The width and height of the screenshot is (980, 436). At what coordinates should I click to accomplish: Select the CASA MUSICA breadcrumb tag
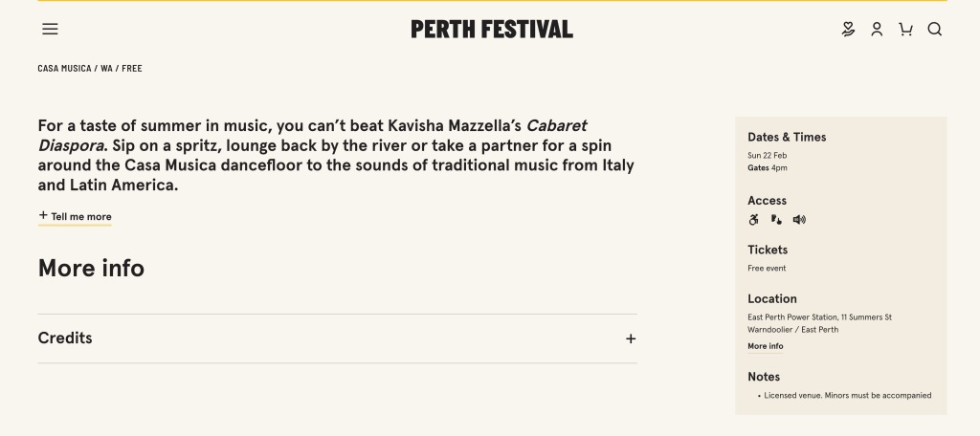click(64, 69)
